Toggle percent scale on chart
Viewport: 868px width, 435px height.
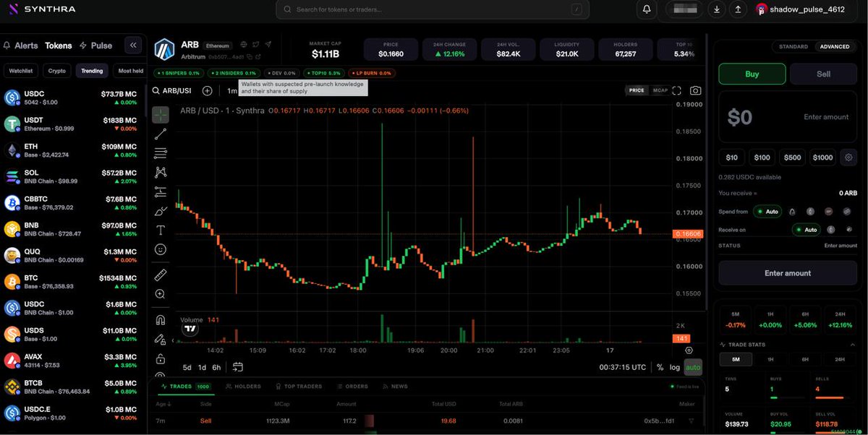click(660, 367)
